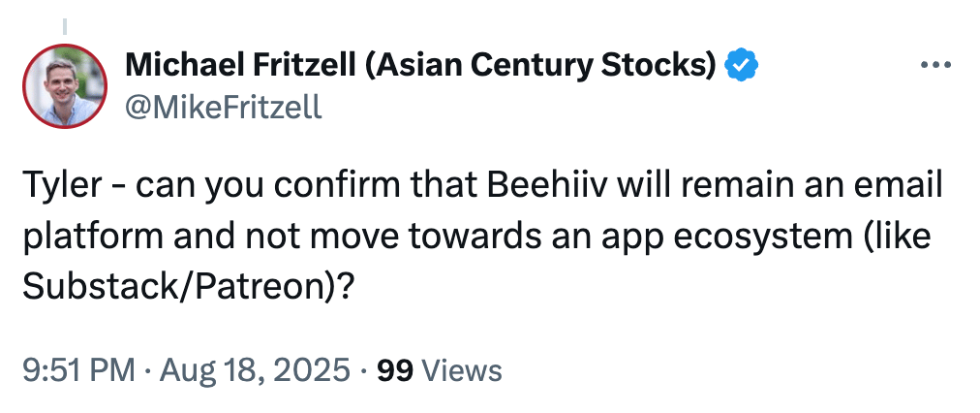This screenshot has height=413, width=980.
Task: Click the 9:51 PM timestamp
Action: (77, 369)
